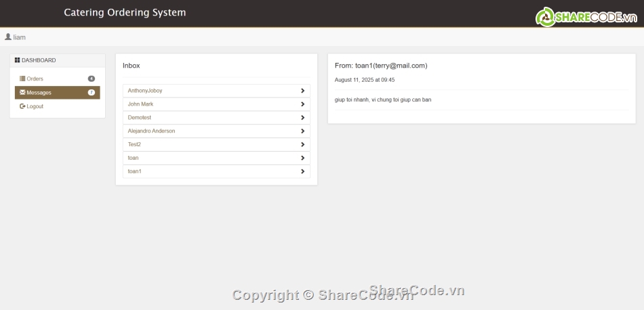This screenshot has height=310, width=644.
Task: Click the Orders count badge
Action: pos(92,79)
